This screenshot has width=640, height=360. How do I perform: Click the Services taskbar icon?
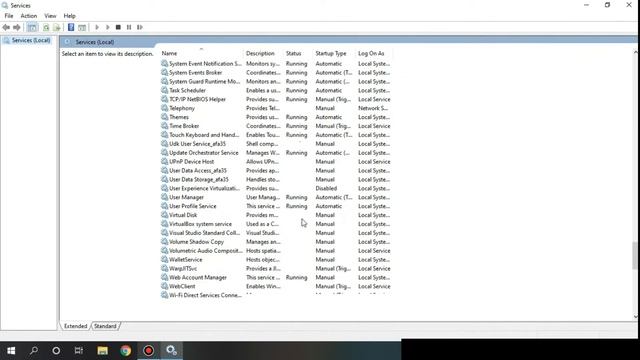(x=171, y=351)
